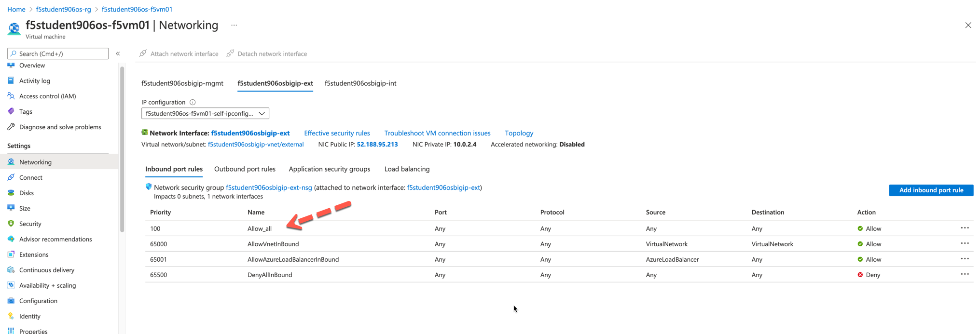Click the Diagnose and solve problems wrench icon
Viewport: 980px width, 334px height.
click(11, 127)
